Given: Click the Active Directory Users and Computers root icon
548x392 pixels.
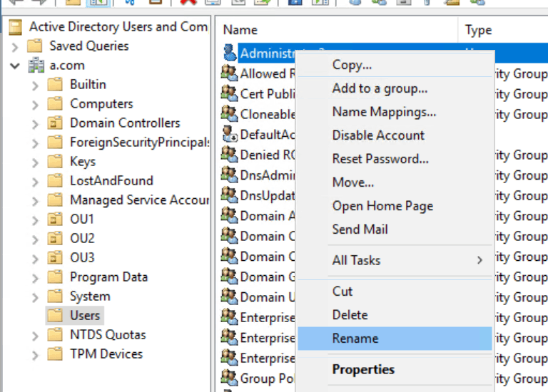Looking at the screenshot, I should (x=15, y=27).
